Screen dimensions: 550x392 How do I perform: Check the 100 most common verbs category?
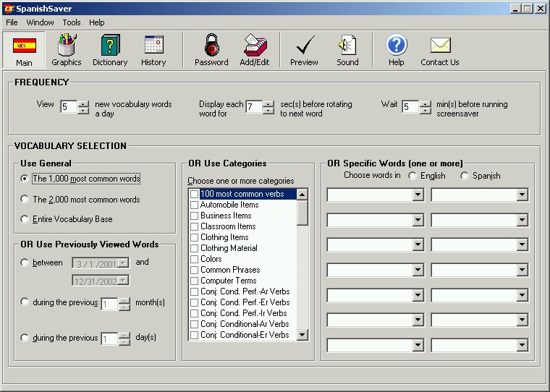[x=194, y=194]
